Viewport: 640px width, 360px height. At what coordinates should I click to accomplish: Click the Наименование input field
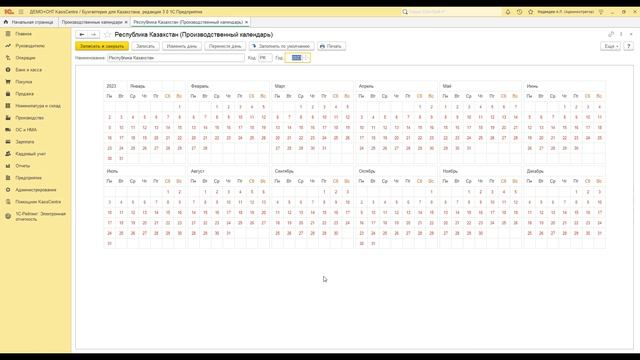(176, 58)
